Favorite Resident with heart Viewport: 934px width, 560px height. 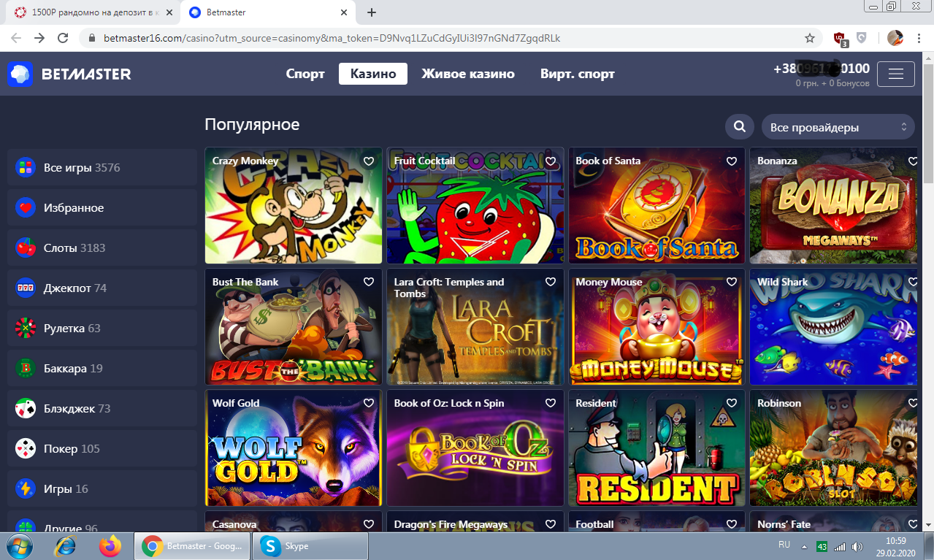coord(732,403)
